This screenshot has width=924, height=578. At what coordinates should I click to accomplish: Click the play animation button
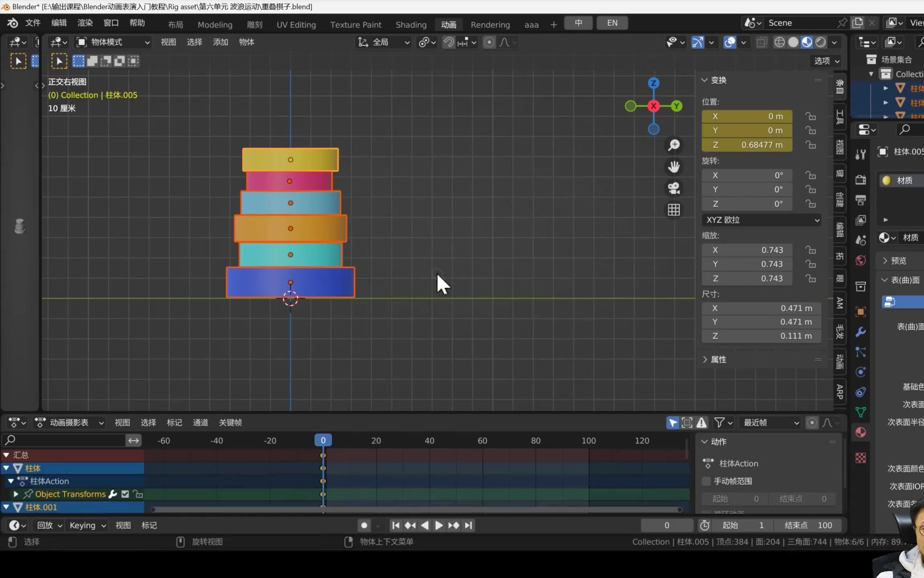pyautogui.click(x=438, y=526)
